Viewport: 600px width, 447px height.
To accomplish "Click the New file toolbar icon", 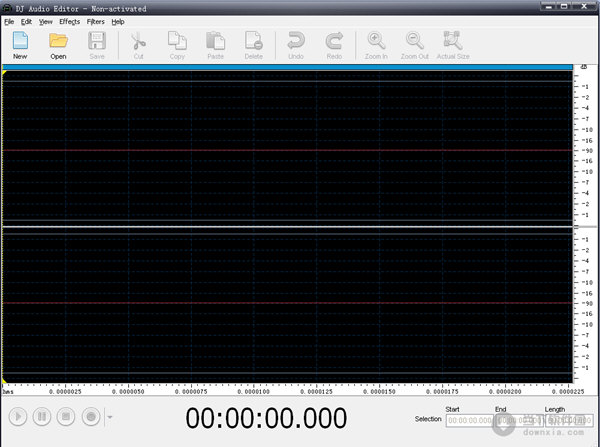I will point(20,44).
